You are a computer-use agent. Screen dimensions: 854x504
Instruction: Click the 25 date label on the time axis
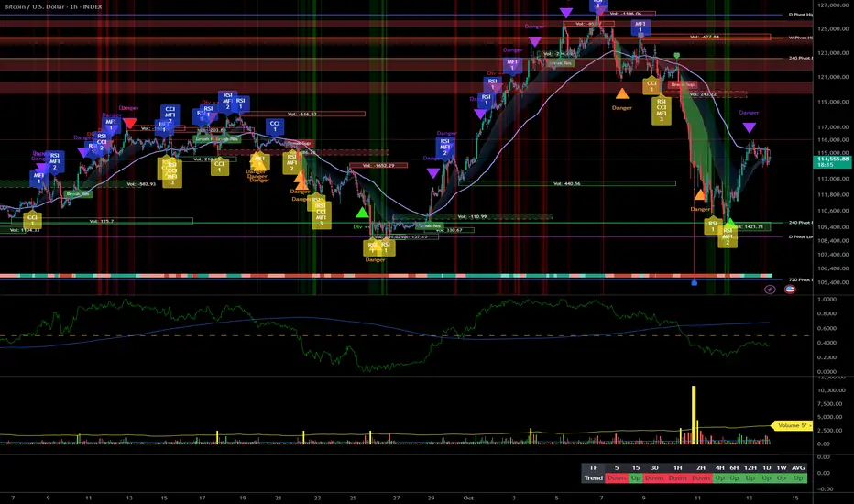point(353,498)
